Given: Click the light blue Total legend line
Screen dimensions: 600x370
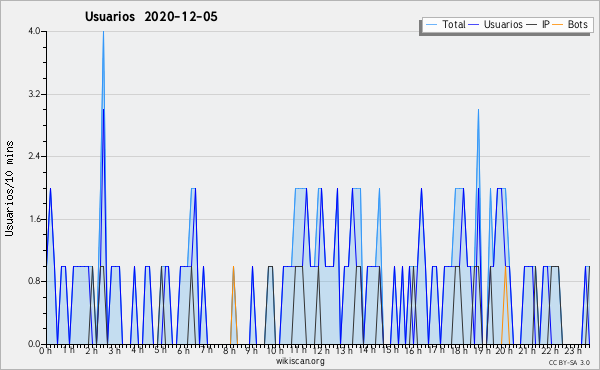Looking at the screenshot, I should (x=431, y=25).
